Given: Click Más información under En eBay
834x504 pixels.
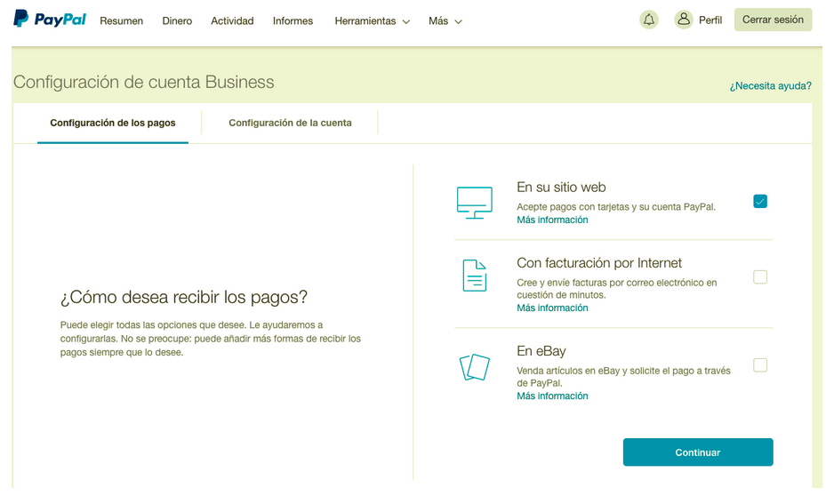Looking at the screenshot, I should (x=552, y=396).
